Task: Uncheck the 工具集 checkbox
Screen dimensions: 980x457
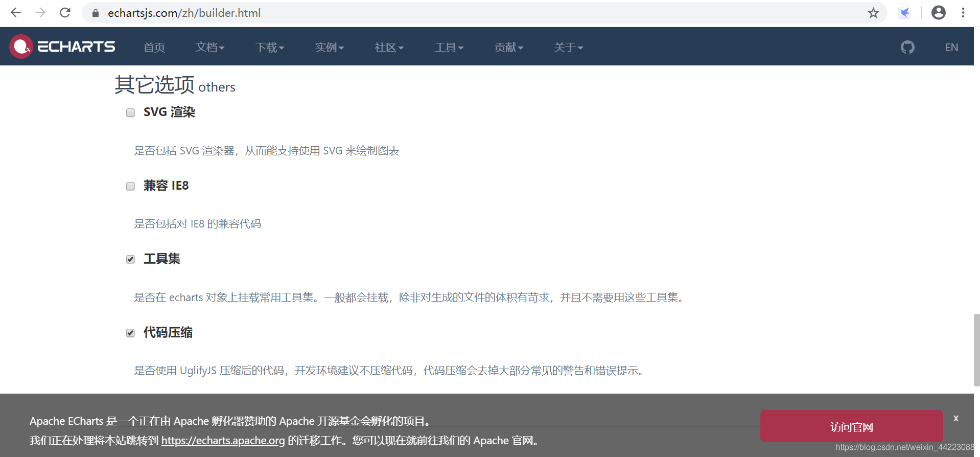Action: pyautogui.click(x=130, y=259)
